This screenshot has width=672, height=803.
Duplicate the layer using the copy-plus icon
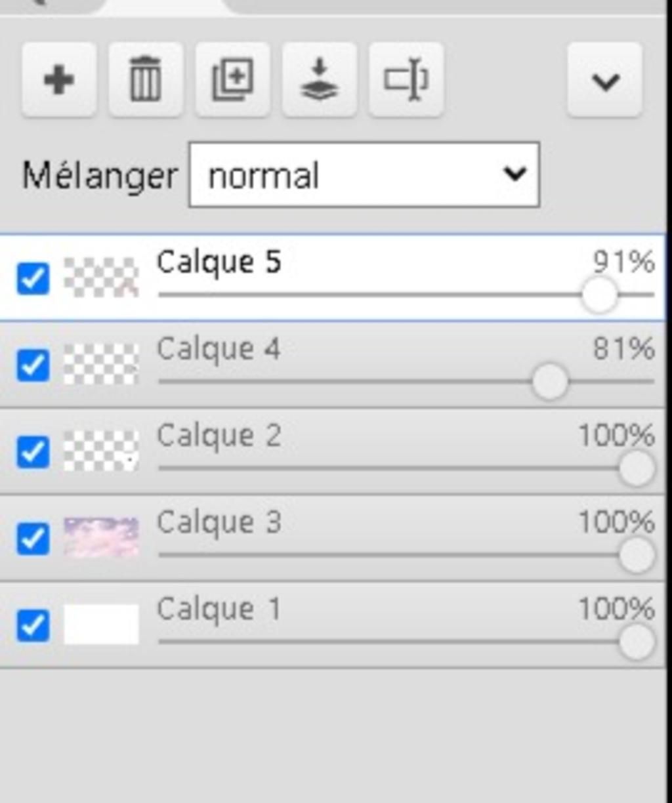tap(232, 80)
